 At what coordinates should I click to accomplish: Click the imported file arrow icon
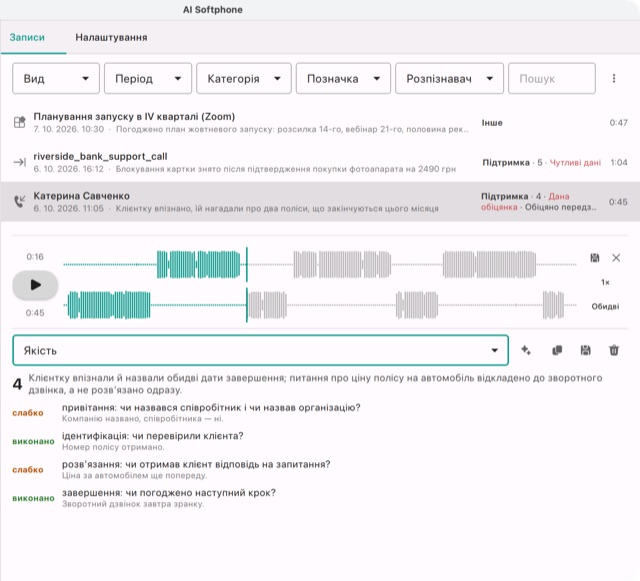pos(20,162)
